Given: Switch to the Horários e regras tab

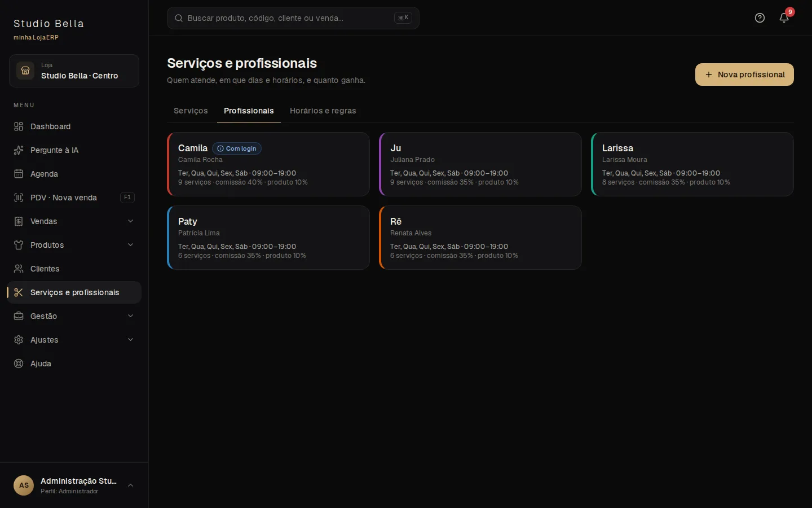Looking at the screenshot, I should [x=323, y=111].
